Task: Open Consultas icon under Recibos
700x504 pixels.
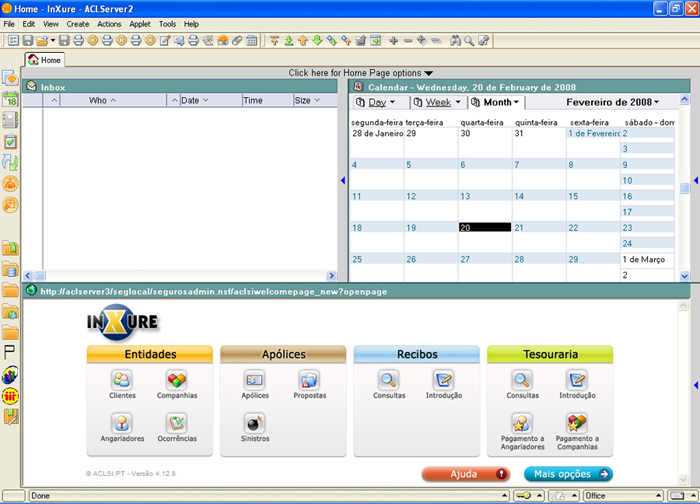Action: (x=388, y=381)
